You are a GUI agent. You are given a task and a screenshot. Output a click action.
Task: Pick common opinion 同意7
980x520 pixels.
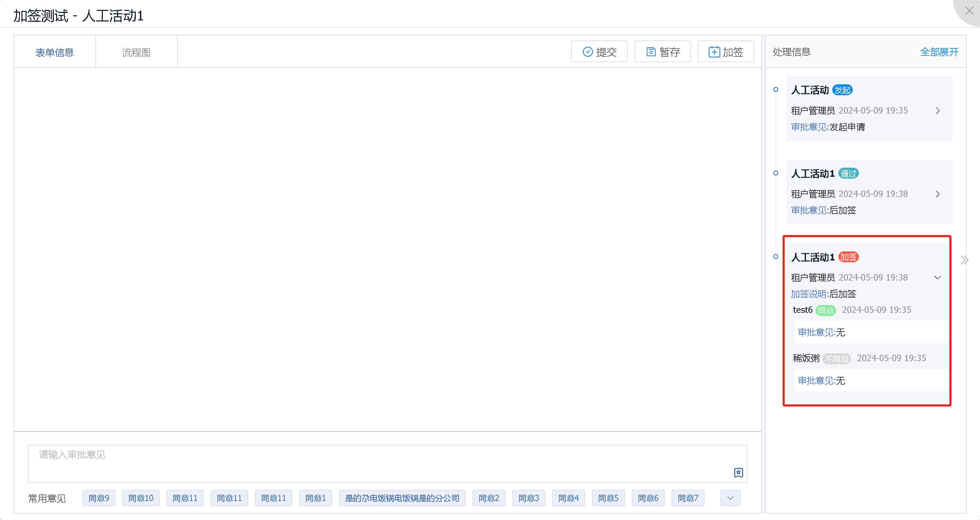tap(688, 498)
